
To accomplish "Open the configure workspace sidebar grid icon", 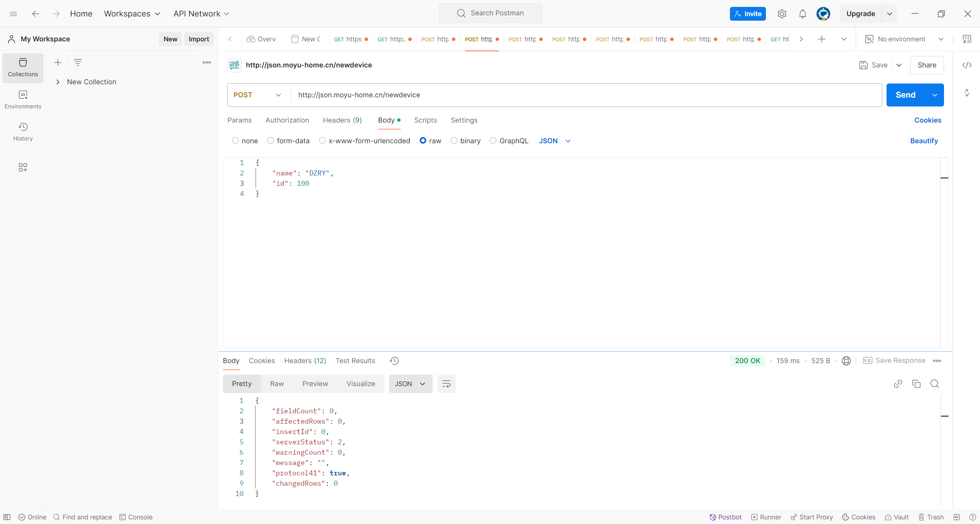I will [23, 167].
